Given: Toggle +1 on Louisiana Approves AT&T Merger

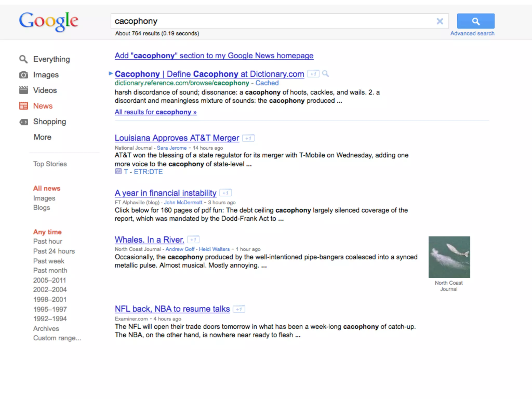Looking at the screenshot, I should tap(248, 138).
